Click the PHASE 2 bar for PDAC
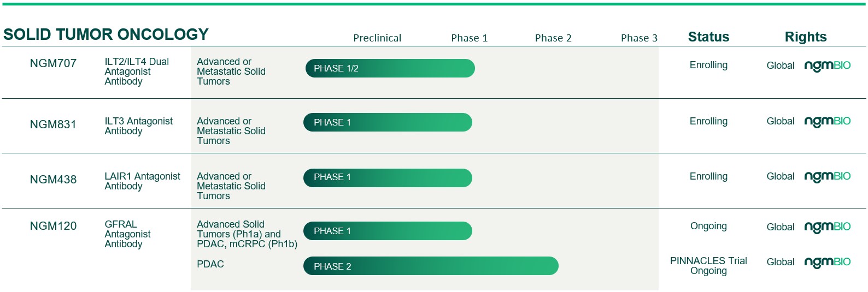868x292 pixels. (431, 266)
